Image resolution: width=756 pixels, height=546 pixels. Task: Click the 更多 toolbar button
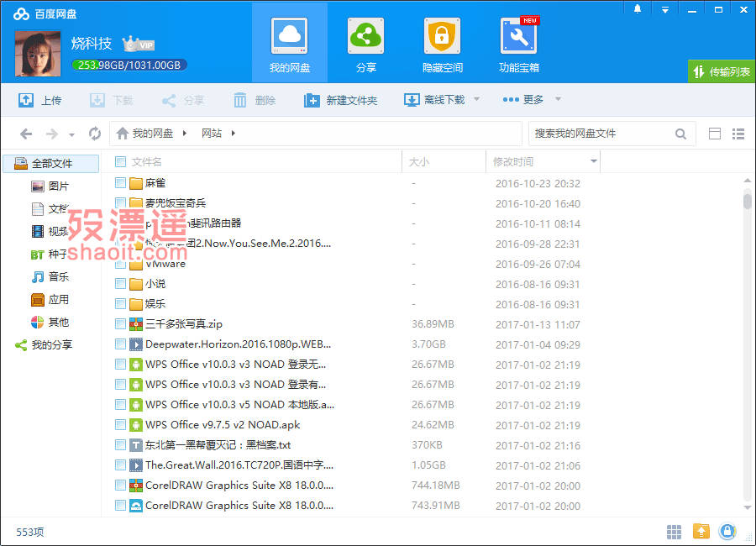tap(523, 99)
